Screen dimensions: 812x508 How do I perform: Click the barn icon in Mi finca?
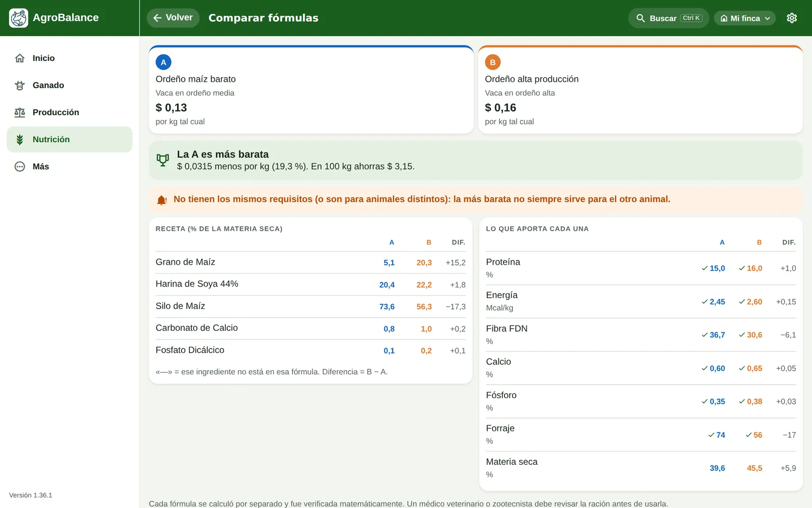724,18
